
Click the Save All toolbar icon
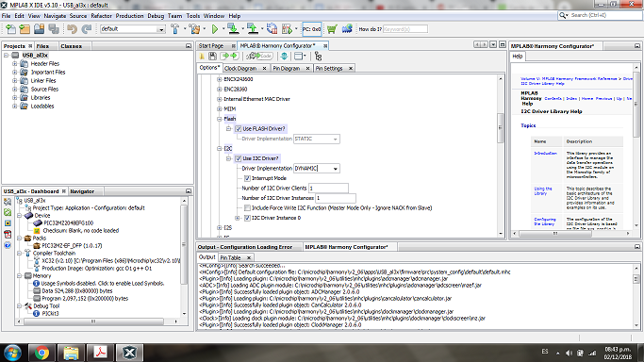[54, 28]
